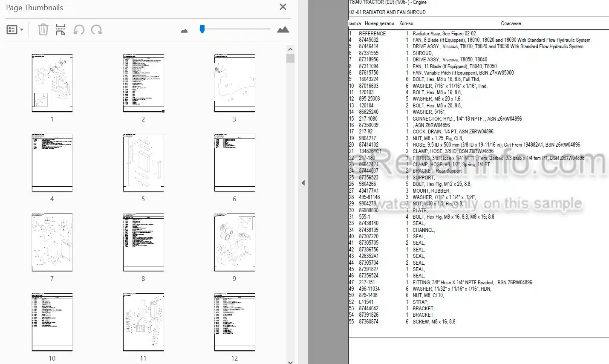Click part number L11541

pyautogui.click(x=366, y=302)
